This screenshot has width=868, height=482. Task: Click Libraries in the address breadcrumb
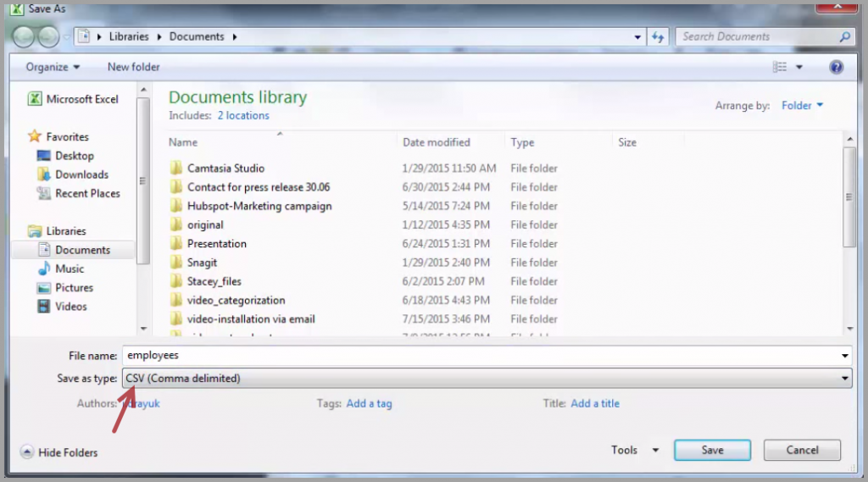click(129, 36)
